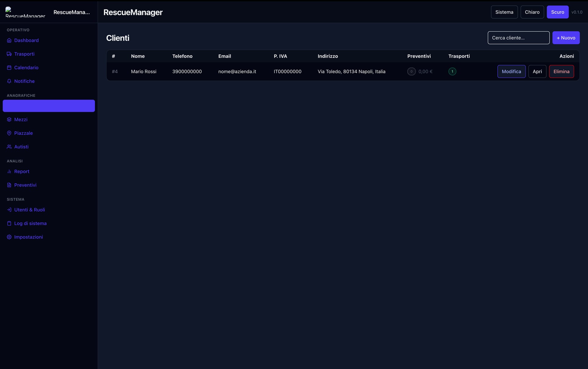Select the Scuro theme option

click(x=557, y=12)
